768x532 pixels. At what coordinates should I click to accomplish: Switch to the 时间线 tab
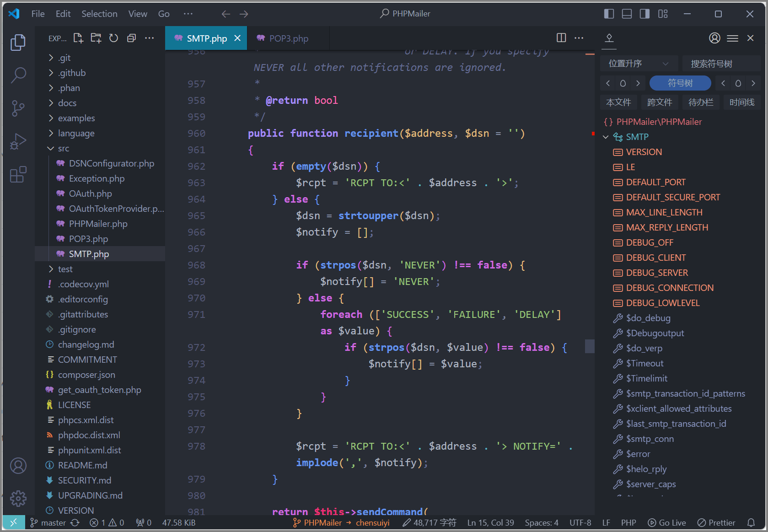[x=742, y=102]
